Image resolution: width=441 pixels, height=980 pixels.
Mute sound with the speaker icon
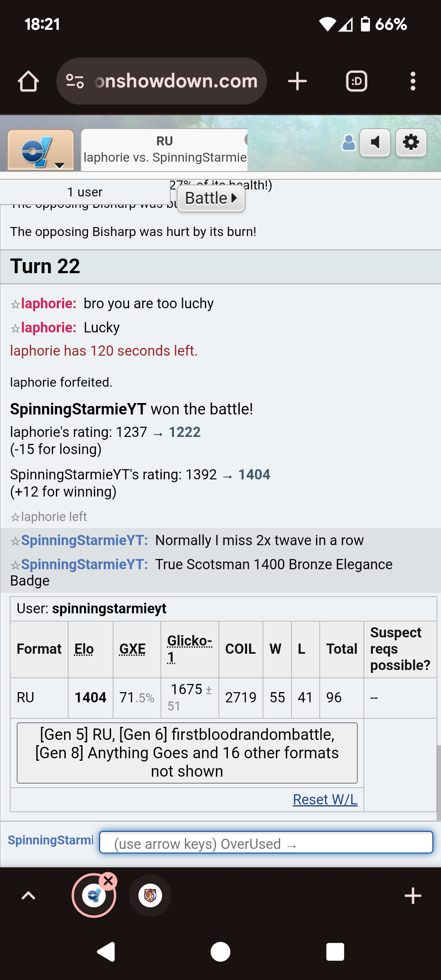[375, 143]
